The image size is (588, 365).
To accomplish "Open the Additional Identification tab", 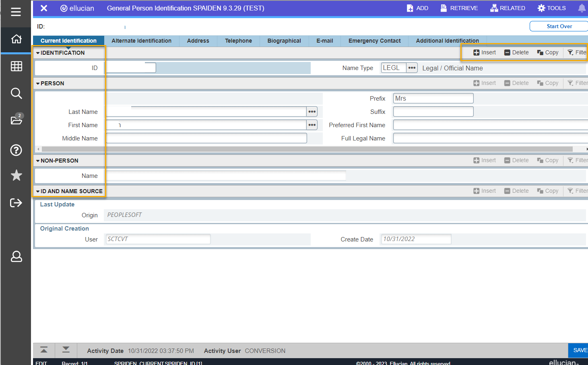I will [x=447, y=41].
